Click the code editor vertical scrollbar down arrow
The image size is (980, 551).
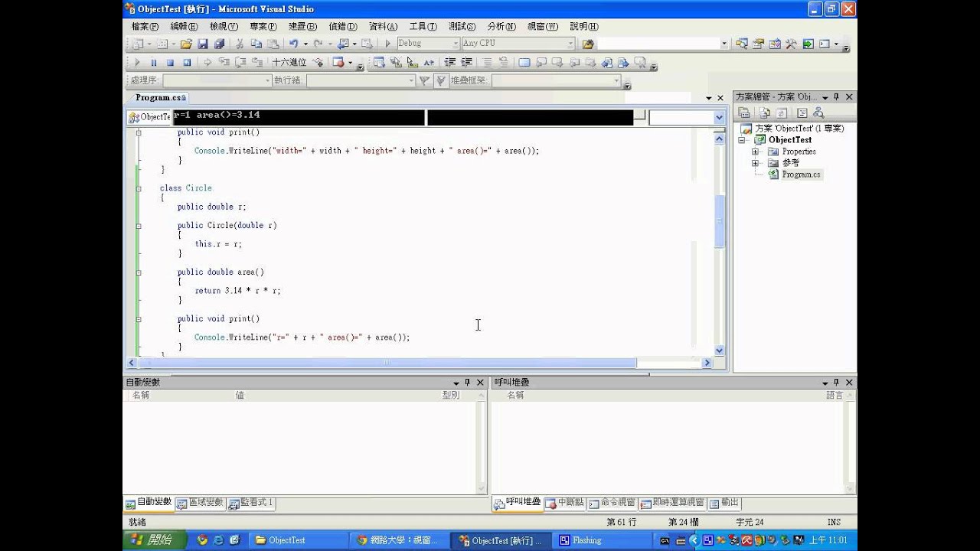pyautogui.click(x=719, y=350)
